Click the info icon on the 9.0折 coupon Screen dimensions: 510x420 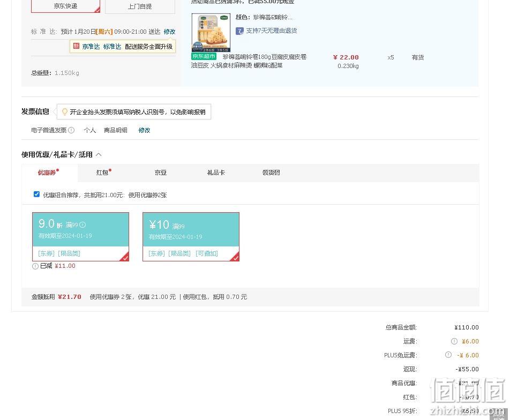[x=82, y=225]
